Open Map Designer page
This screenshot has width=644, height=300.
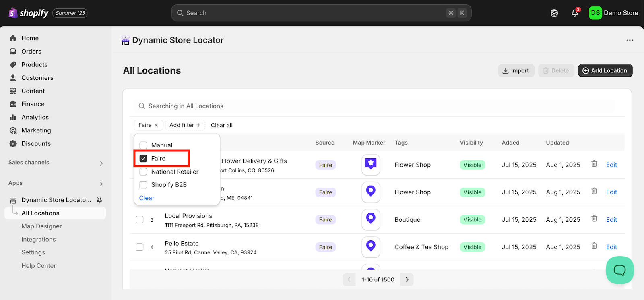click(41, 226)
